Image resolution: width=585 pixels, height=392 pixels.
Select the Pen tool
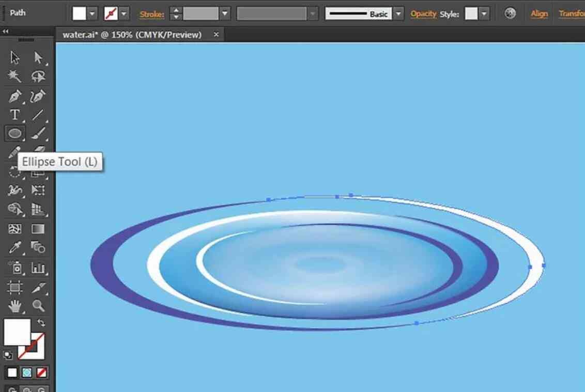[15, 96]
